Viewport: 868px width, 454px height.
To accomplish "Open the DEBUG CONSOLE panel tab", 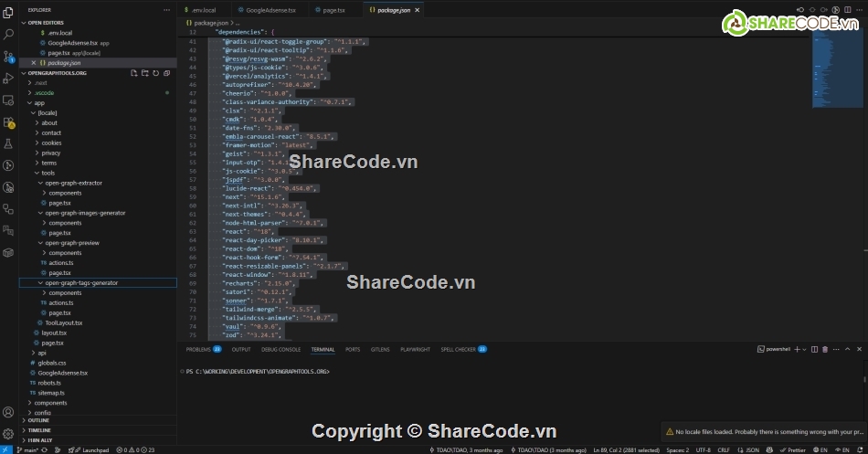I will [281, 349].
